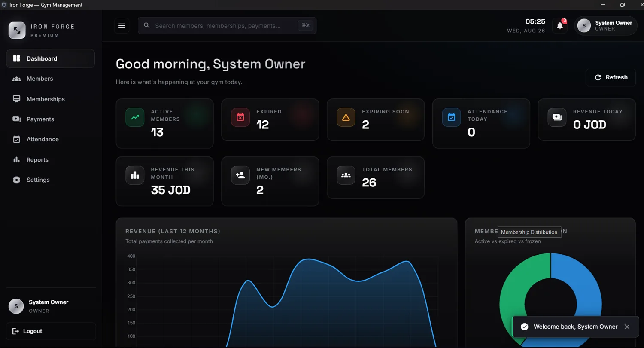Click the Settings gear icon

17,180
